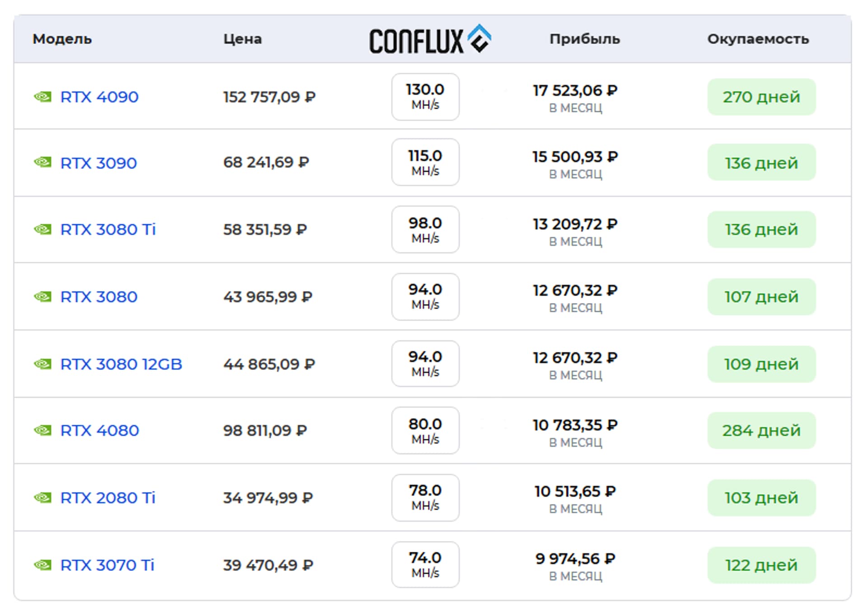Image resolution: width=867 pixels, height=616 pixels.
Task: Click the Conflux logo in header
Action: pos(430,39)
